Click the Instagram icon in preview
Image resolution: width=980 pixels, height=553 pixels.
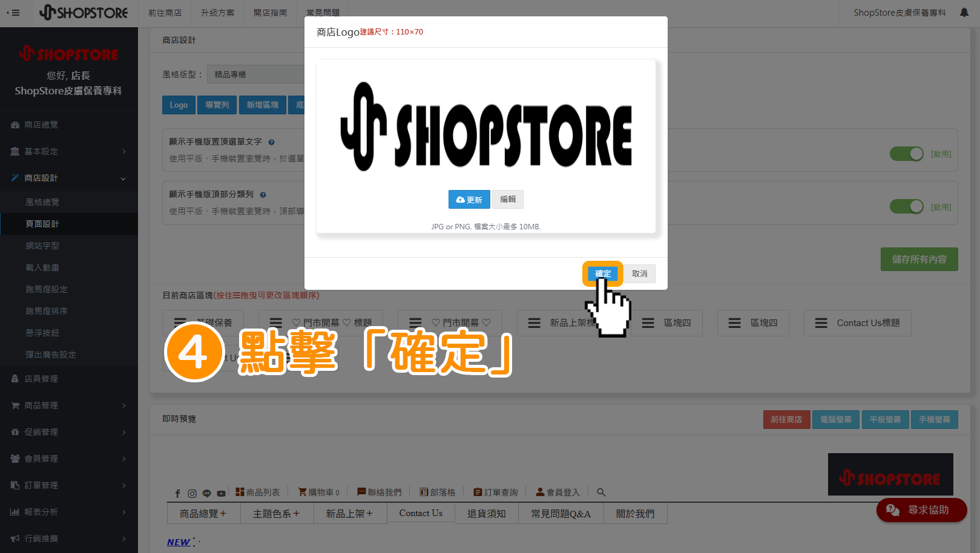point(192,493)
